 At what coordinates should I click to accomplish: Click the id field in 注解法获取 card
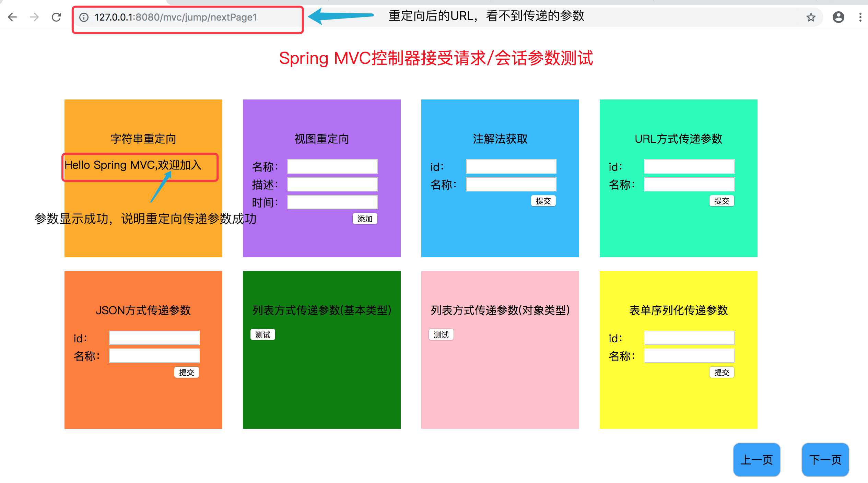511,166
